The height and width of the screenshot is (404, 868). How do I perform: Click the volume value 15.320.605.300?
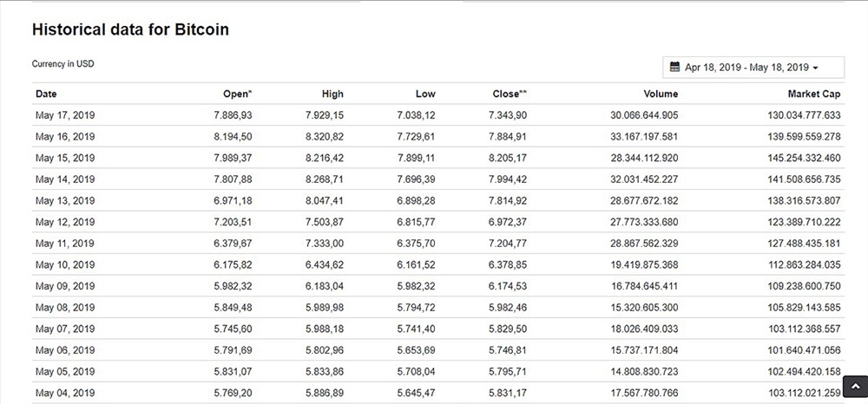(644, 307)
